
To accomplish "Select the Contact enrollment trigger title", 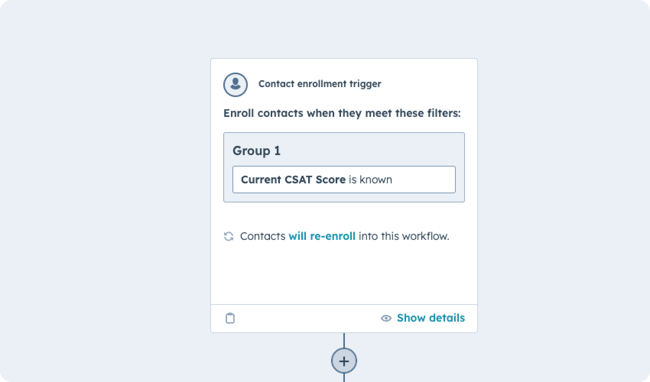I will point(320,84).
